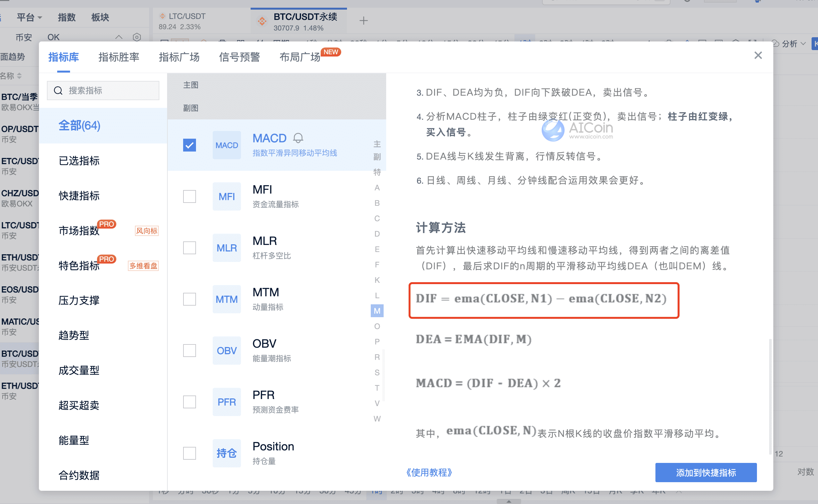Enable the Position indicator checkbox
This screenshot has height=504, width=818.
190,453
